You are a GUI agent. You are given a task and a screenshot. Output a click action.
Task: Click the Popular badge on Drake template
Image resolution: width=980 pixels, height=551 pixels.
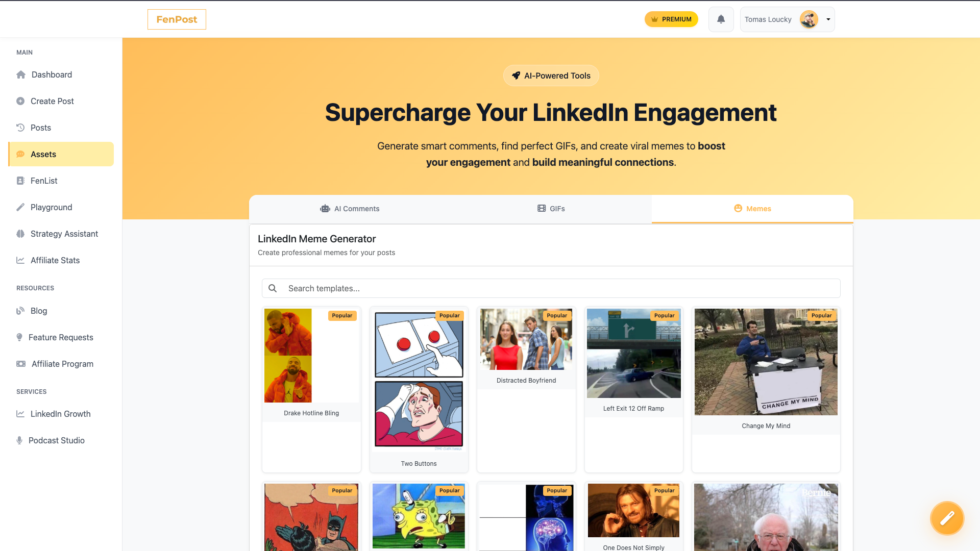point(342,315)
